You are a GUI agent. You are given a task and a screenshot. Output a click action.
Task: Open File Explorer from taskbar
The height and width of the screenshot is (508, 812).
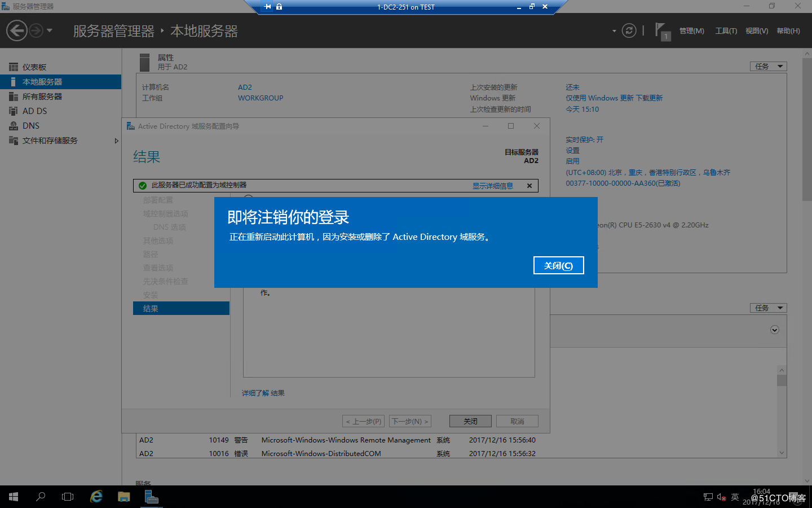tap(124, 497)
